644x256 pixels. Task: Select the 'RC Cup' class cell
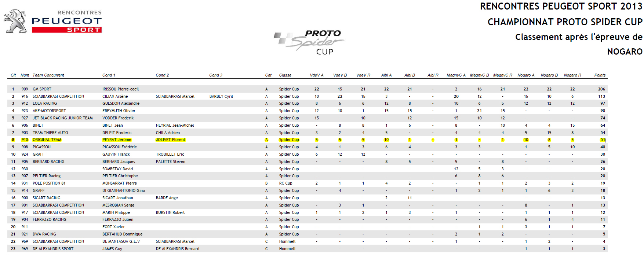(x=285, y=183)
